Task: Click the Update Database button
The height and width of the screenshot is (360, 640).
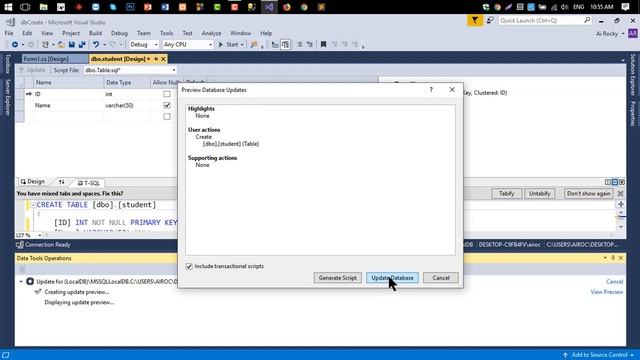Action: [x=392, y=278]
